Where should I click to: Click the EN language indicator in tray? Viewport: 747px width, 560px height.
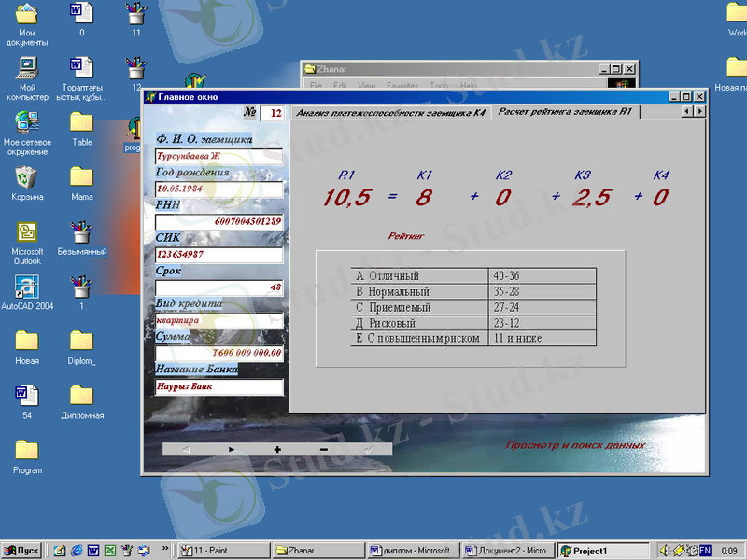[x=705, y=551]
